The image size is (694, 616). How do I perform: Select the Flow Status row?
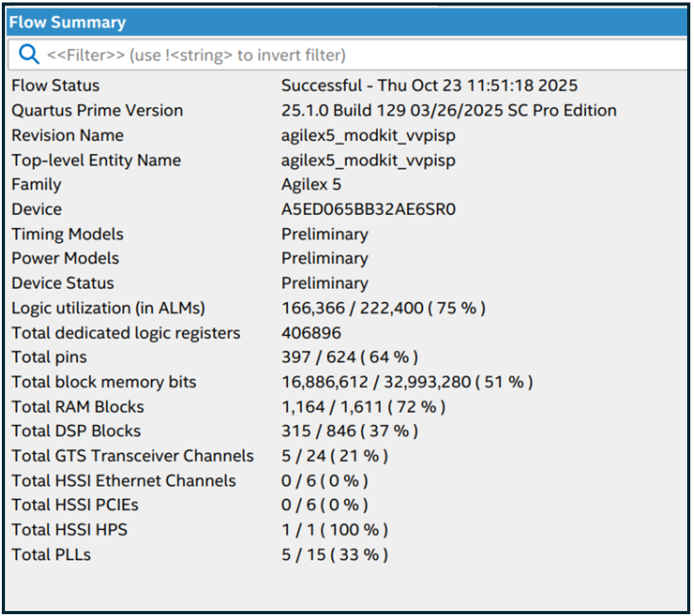click(x=56, y=86)
